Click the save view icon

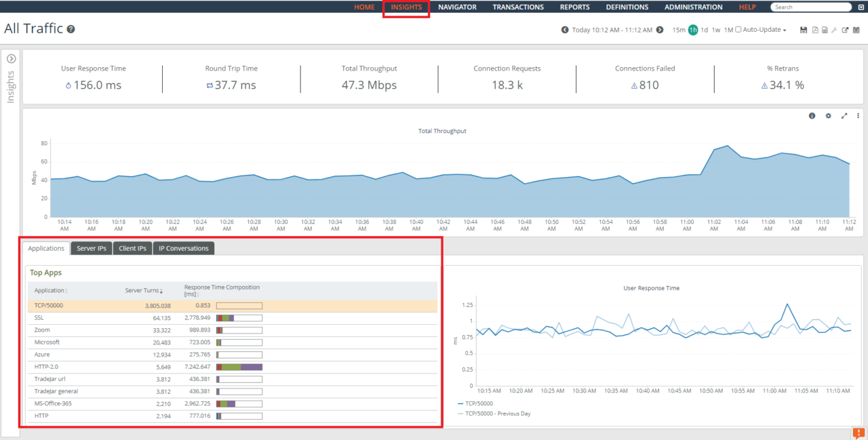click(804, 30)
